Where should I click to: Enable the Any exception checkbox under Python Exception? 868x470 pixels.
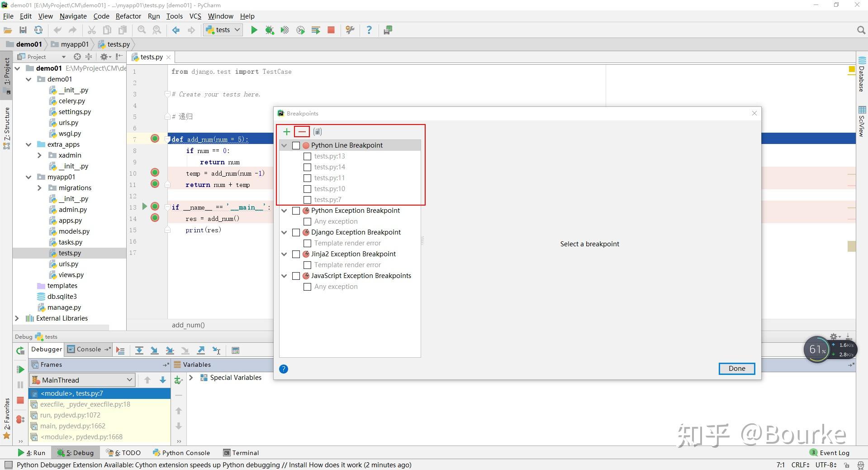pyautogui.click(x=307, y=221)
